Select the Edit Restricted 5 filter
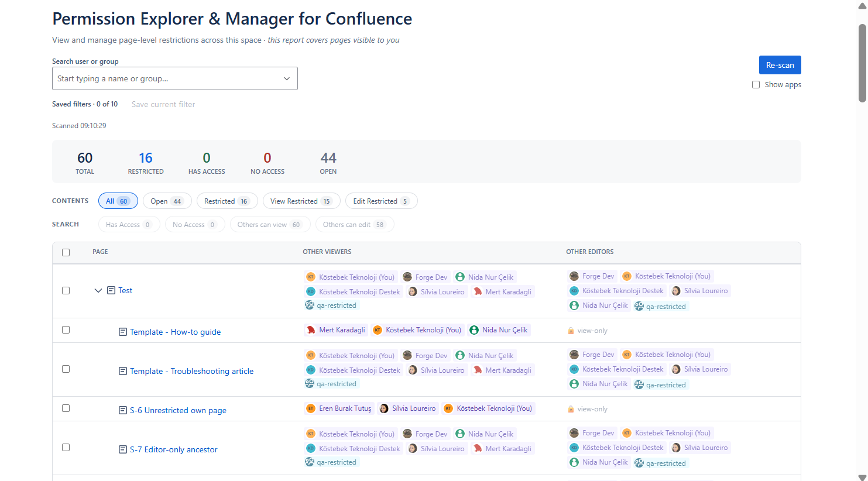The image size is (868, 481). [381, 201]
